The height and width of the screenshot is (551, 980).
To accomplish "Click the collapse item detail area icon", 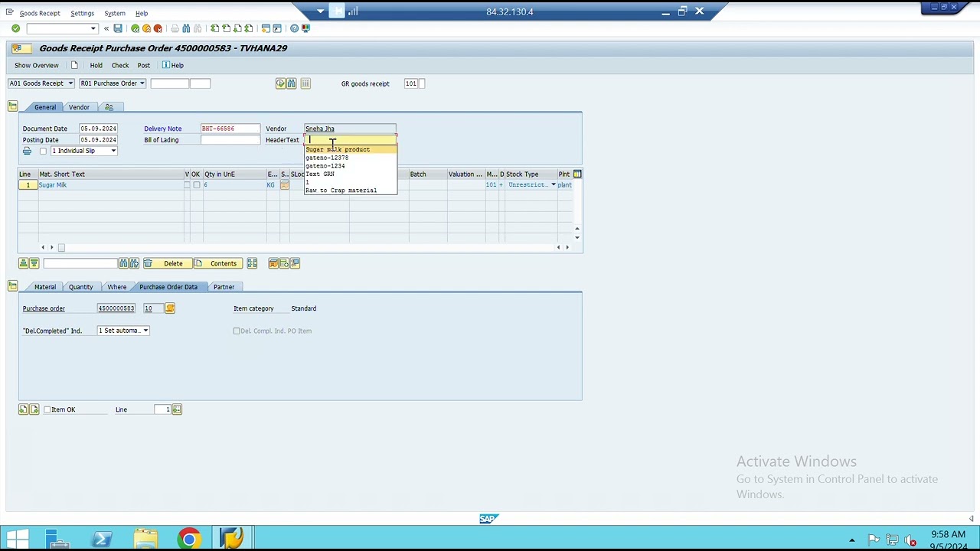I will tap(12, 286).
